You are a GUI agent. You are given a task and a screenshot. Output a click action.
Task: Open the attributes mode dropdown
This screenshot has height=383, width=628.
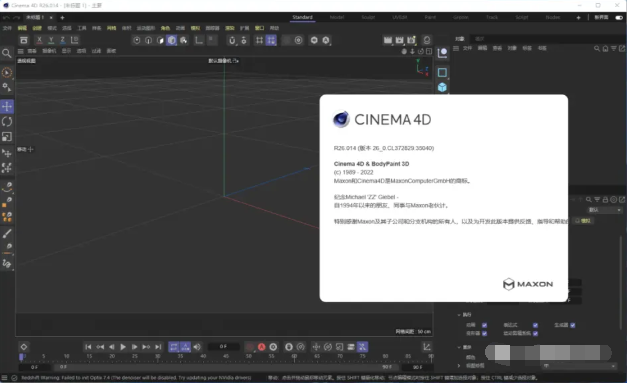coord(605,210)
